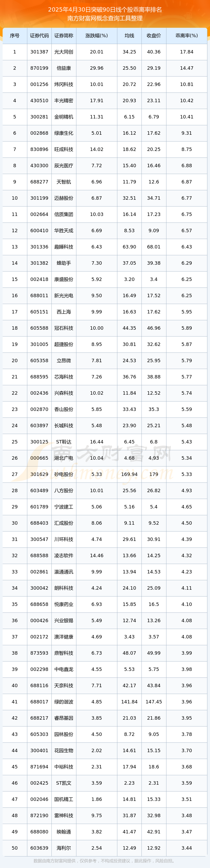The width and height of the screenshot is (210, 868).
Task: Click the '均线' column header
Action: point(129,36)
